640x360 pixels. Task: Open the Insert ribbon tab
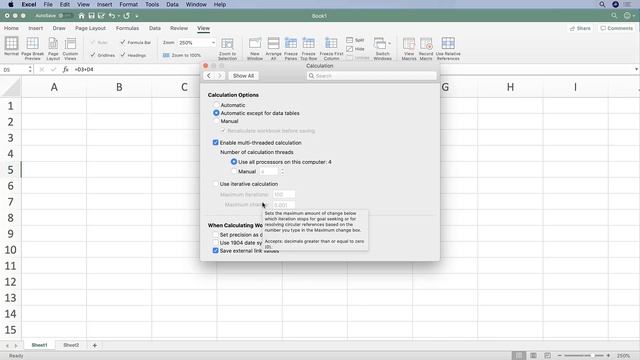[x=36, y=28]
